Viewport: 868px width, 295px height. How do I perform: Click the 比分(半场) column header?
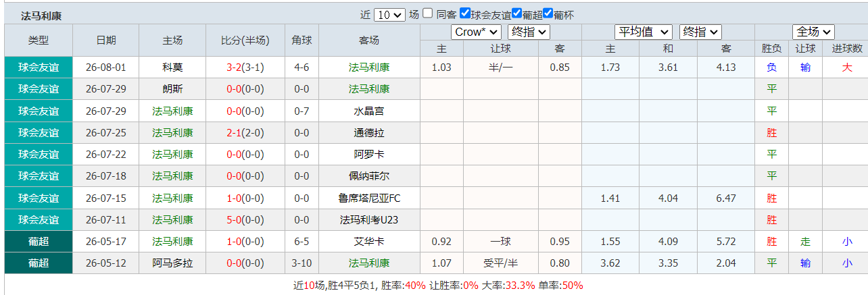tap(245, 40)
